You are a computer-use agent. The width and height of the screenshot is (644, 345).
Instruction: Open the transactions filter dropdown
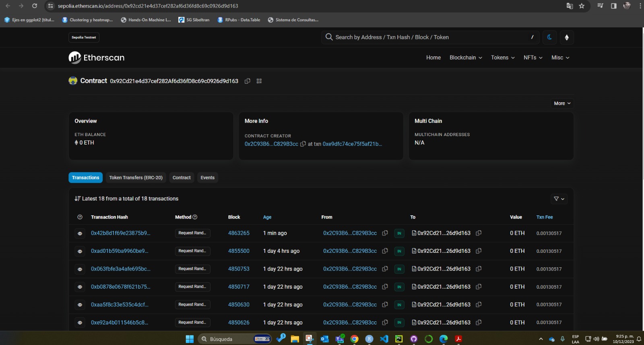tap(559, 199)
